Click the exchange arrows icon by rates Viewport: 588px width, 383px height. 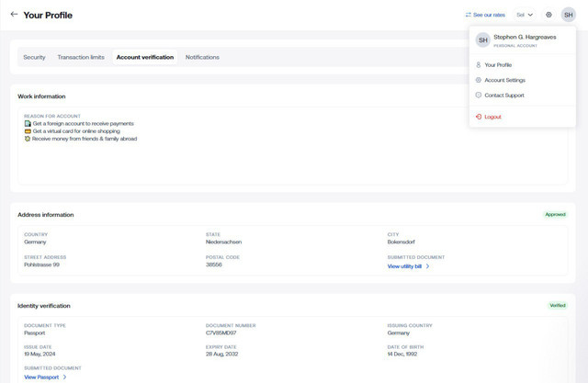[469, 15]
